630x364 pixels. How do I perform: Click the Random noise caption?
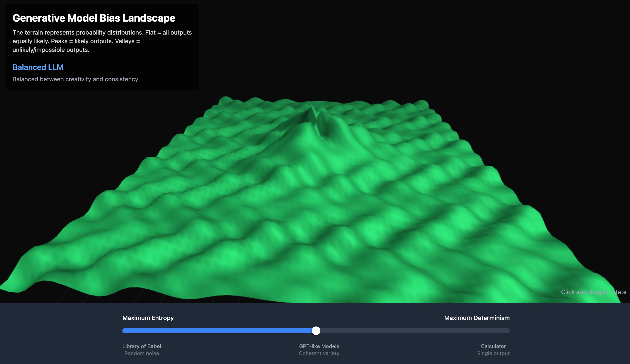click(x=142, y=353)
